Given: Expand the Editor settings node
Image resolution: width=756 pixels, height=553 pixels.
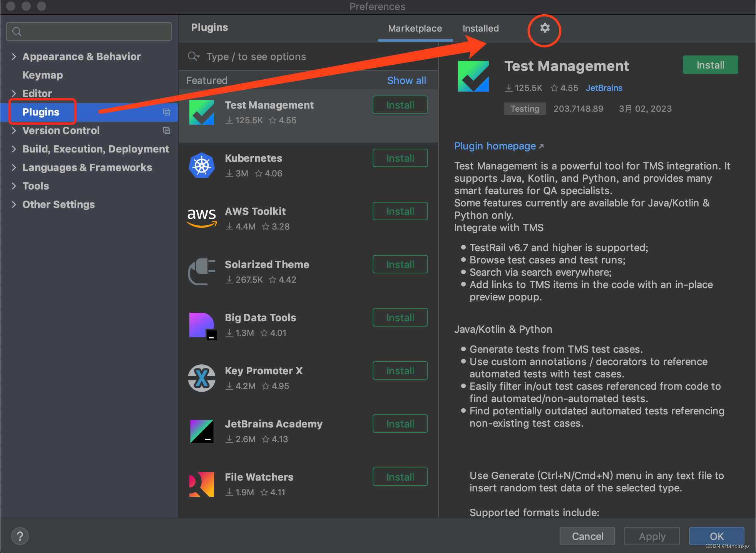Looking at the screenshot, I should pyautogui.click(x=14, y=94).
